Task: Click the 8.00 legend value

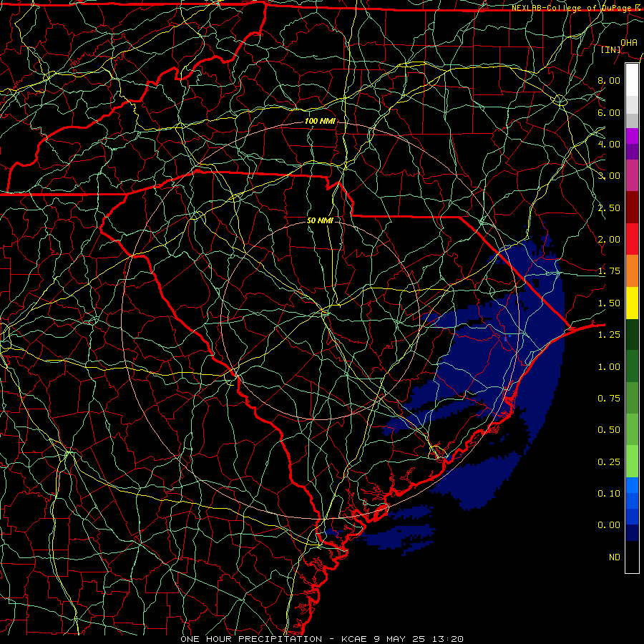Action: [609, 80]
